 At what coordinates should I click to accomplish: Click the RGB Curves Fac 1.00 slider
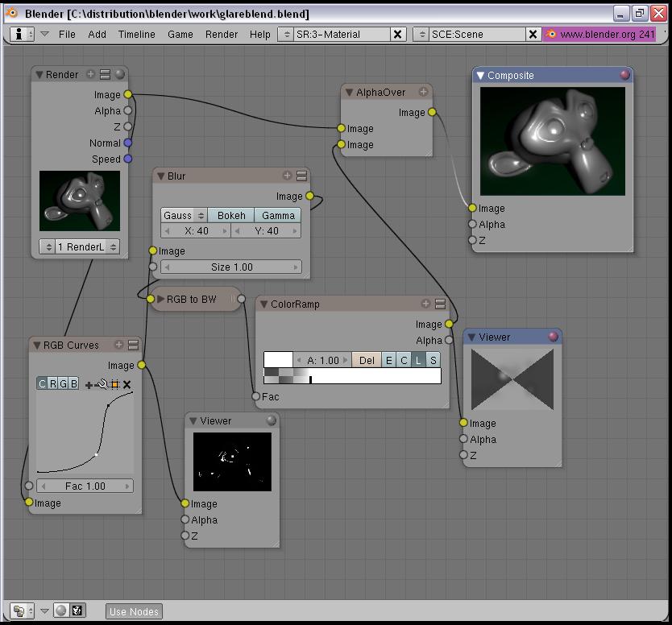(85, 486)
